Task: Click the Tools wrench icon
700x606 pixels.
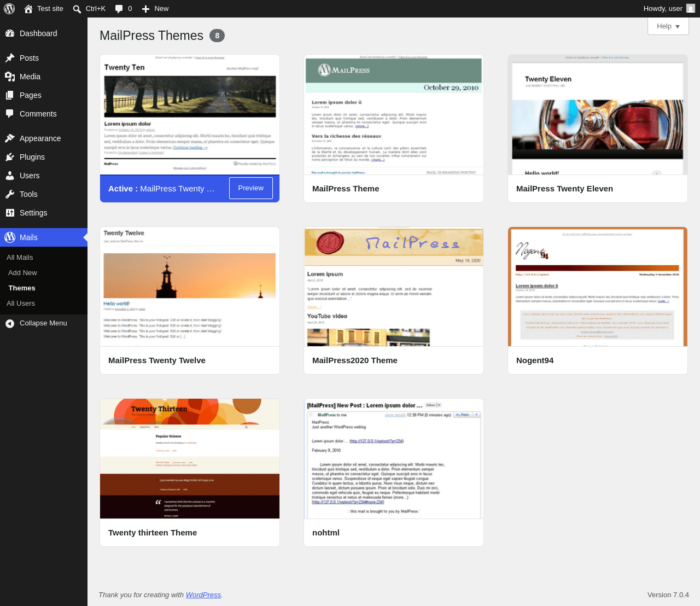Action: point(10,194)
